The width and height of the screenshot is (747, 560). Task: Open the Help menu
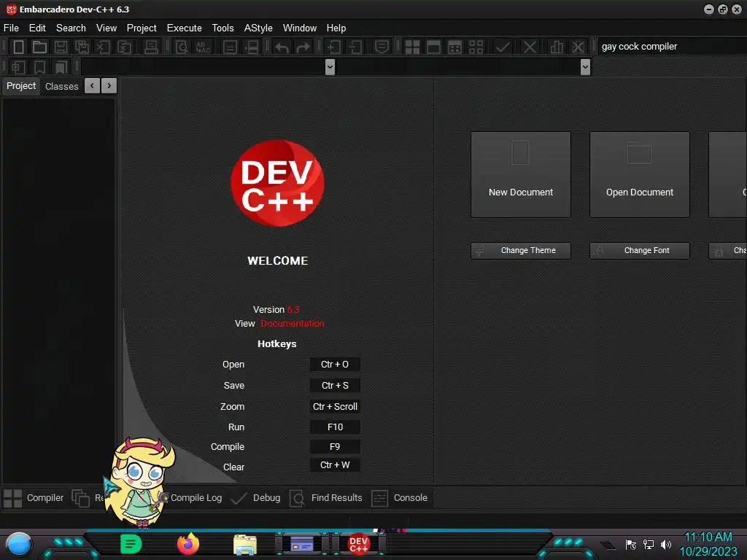[336, 28]
